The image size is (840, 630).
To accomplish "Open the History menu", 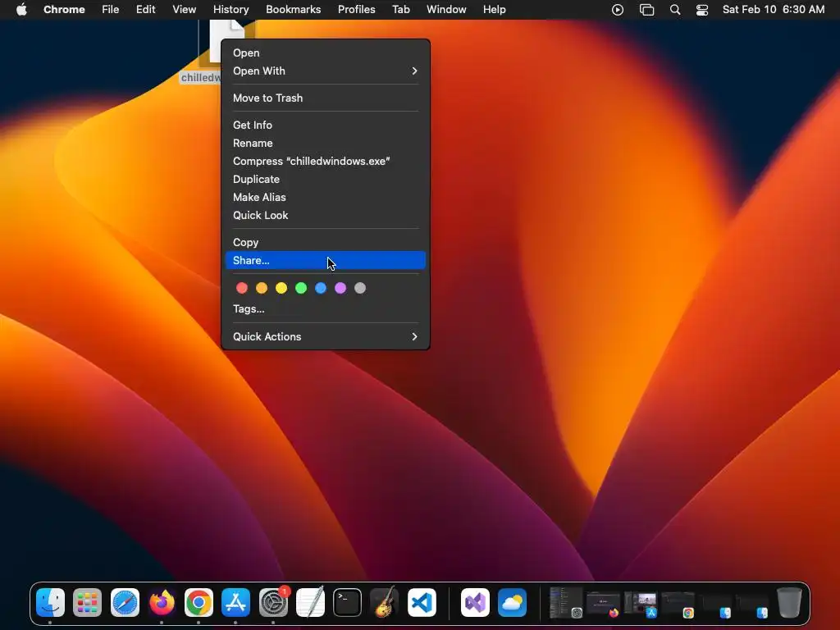I will tap(231, 10).
